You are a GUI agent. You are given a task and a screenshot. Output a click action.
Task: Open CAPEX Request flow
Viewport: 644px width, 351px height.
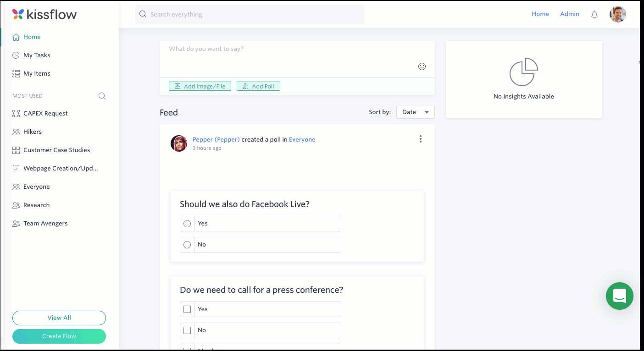[x=45, y=114]
